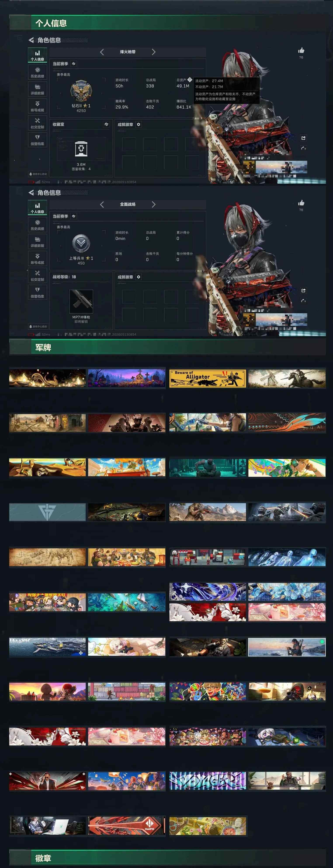Click the 总资产 question mark help icon
The height and width of the screenshot is (868, 333).
pyautogui.click(x=190, y=80)
